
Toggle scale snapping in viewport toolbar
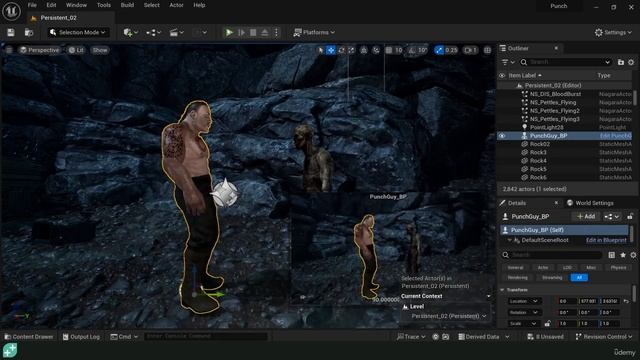click(439, 50)
